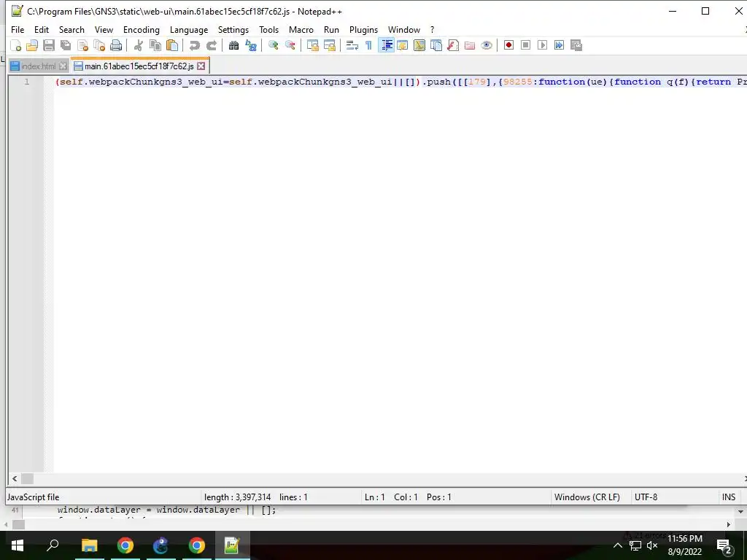Open the File menu

point(18,29)
